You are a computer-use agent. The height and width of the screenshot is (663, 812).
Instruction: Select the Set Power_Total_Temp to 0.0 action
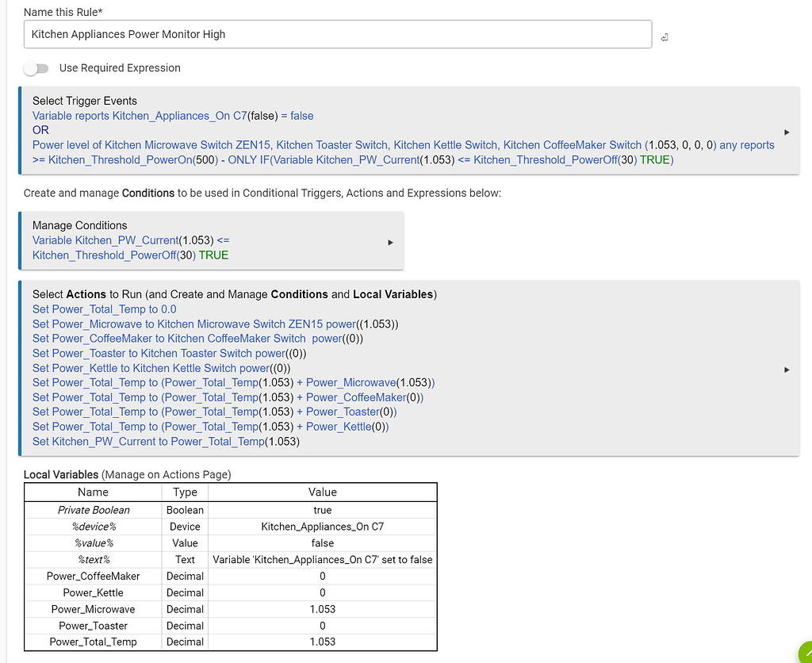point(105,309)
